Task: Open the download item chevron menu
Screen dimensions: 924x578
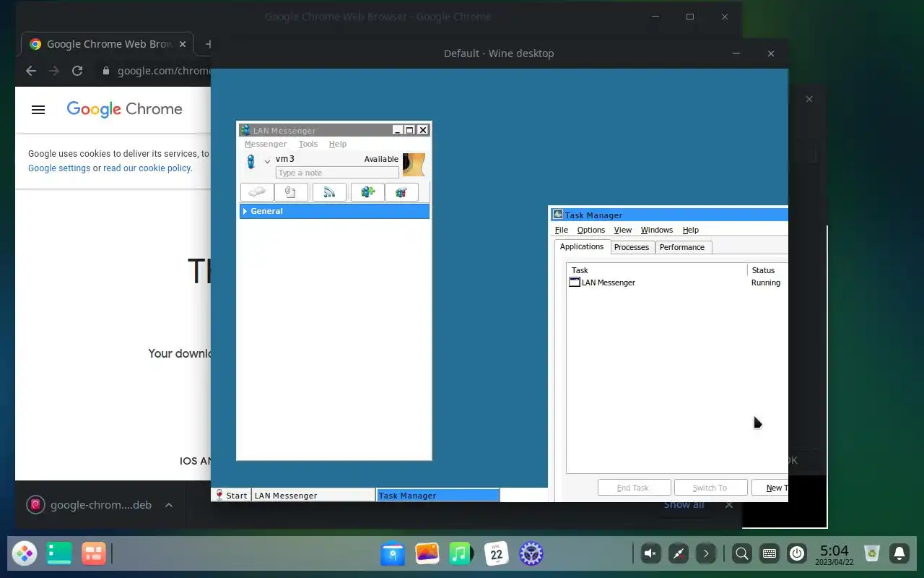Action: (x=169, y=505)
